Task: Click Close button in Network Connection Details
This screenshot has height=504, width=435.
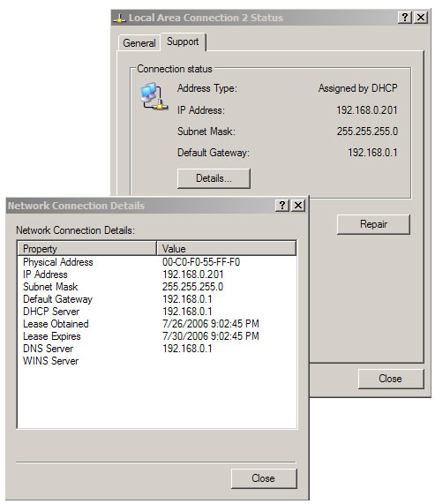Action: coord(264,478)
